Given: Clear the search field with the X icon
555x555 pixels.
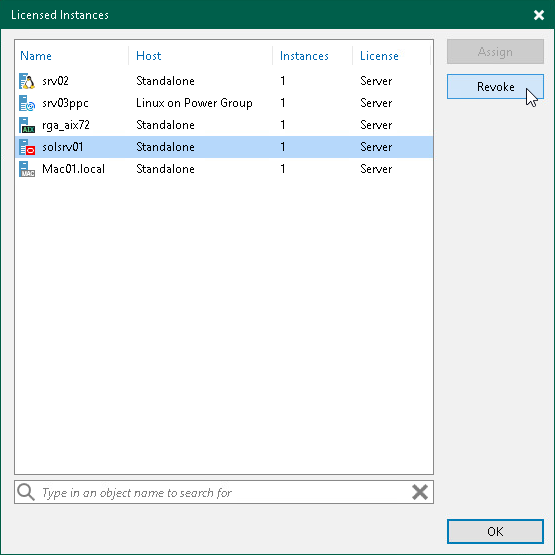Looking at the screenshot, I should (x=420, y=492).
